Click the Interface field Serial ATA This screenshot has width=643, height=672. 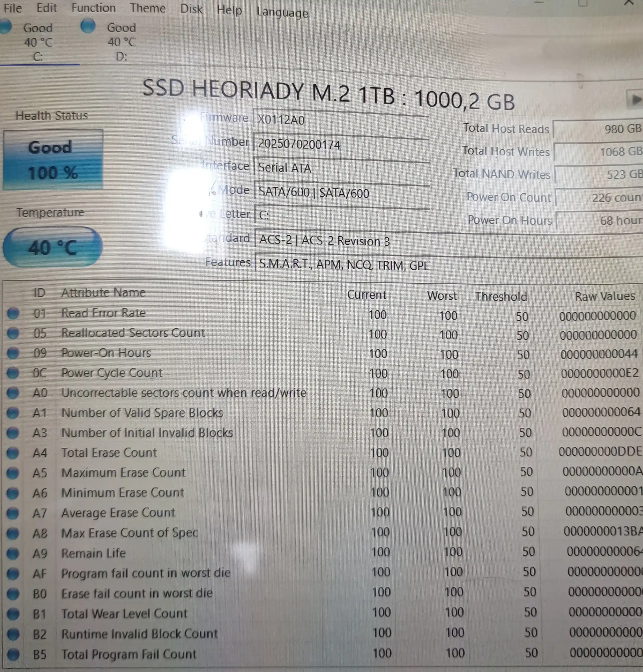coord(342,168)
